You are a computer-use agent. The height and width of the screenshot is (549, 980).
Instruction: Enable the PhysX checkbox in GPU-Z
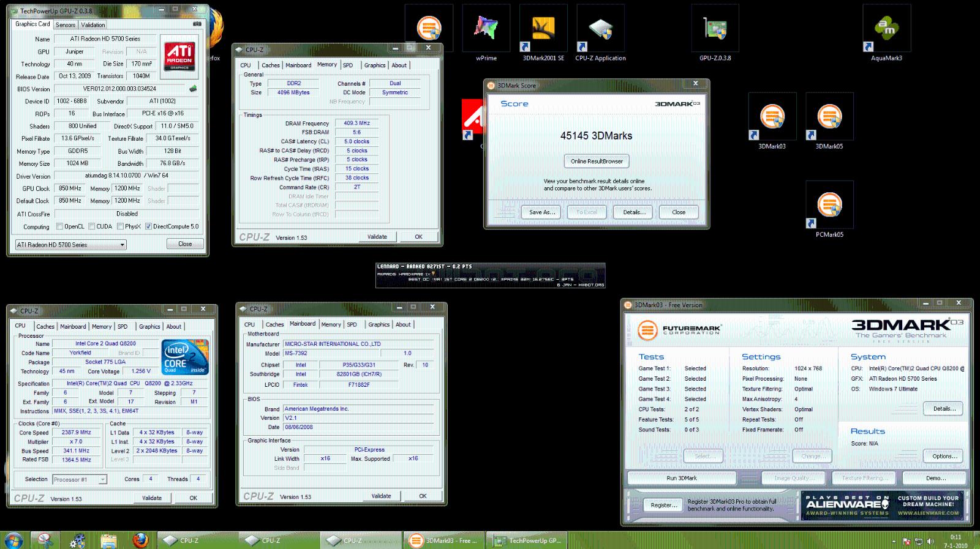[x=120, y=226]
